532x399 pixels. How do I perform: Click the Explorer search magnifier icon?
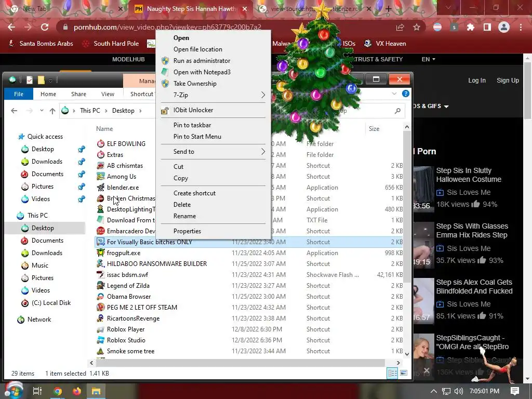(x=397, y=111)
